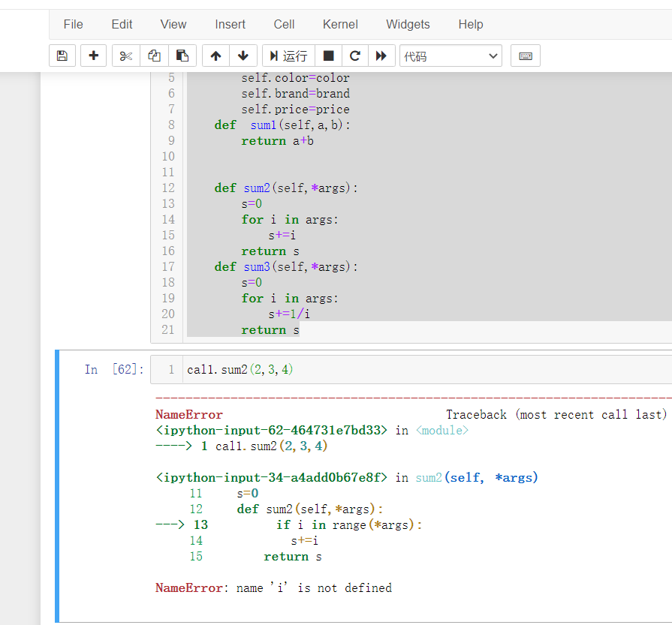Move the selected cell down

(x=243, y=56)
